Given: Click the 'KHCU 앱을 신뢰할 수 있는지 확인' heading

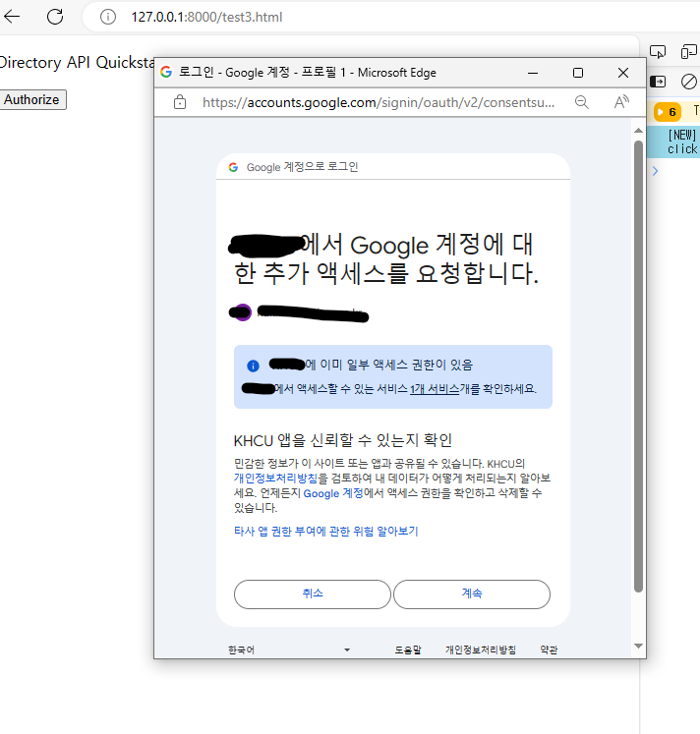Looking at the screenshot, I should [343, 440].
